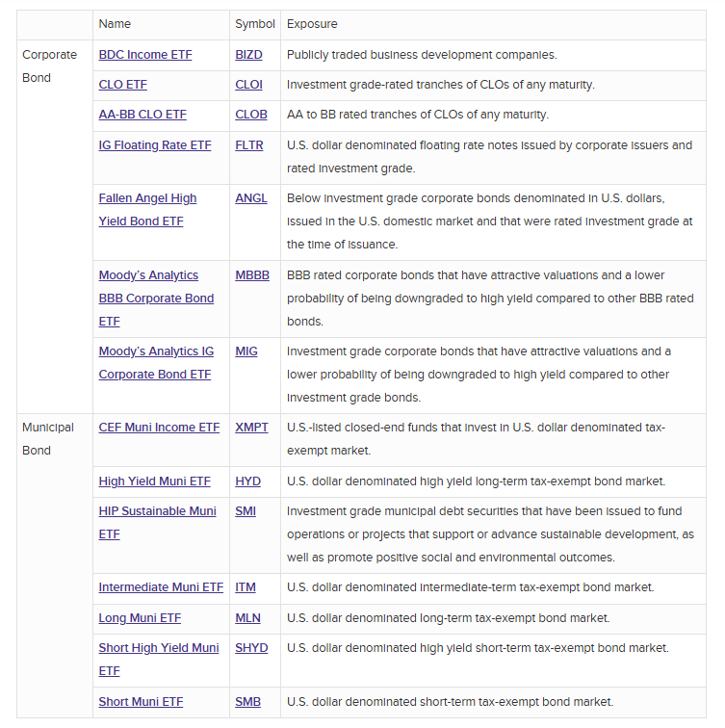Click the Symbol column header
Screen dimensions: 725x728
(255, 24)
